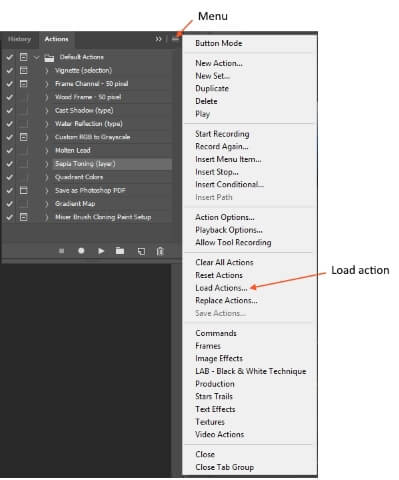Open the Actions panel hamburger menu icon

pos(176,39)
